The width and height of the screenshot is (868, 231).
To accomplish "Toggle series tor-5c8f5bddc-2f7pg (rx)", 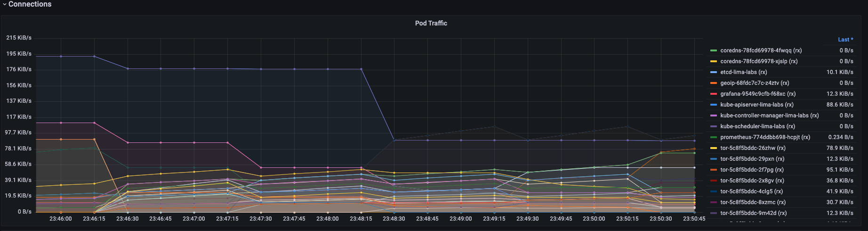I will (x=752, y=170).
